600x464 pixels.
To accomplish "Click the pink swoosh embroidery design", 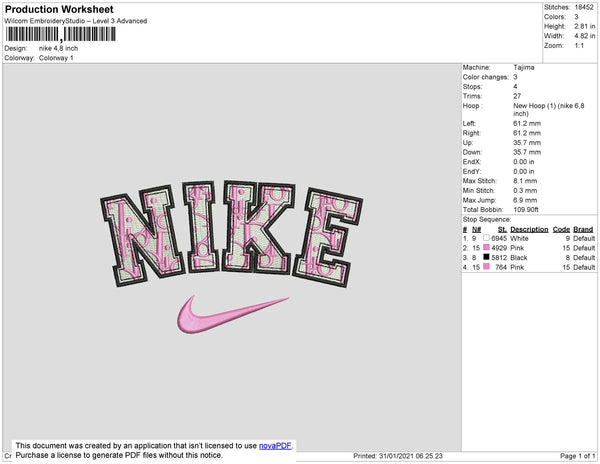I will click(x=233, y=314).
